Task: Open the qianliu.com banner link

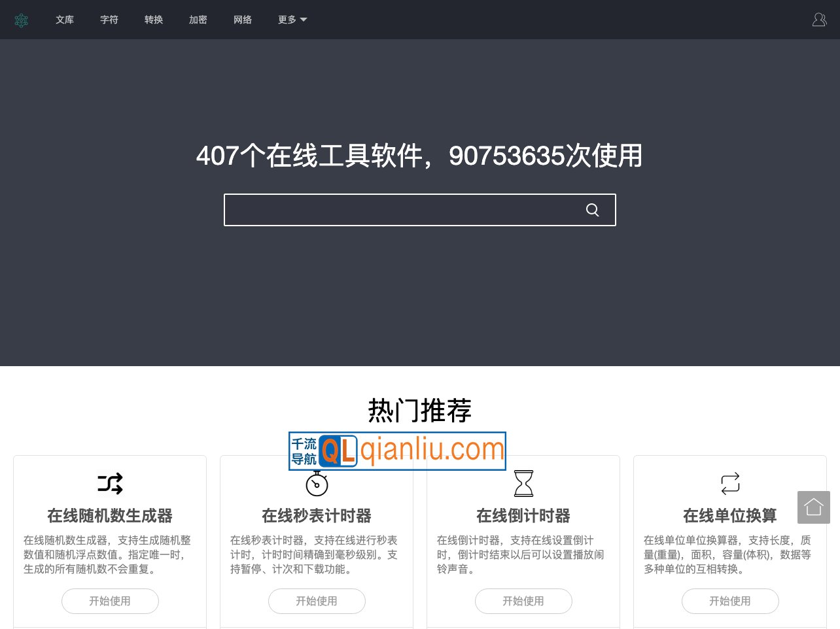Action: coord(396,450)
